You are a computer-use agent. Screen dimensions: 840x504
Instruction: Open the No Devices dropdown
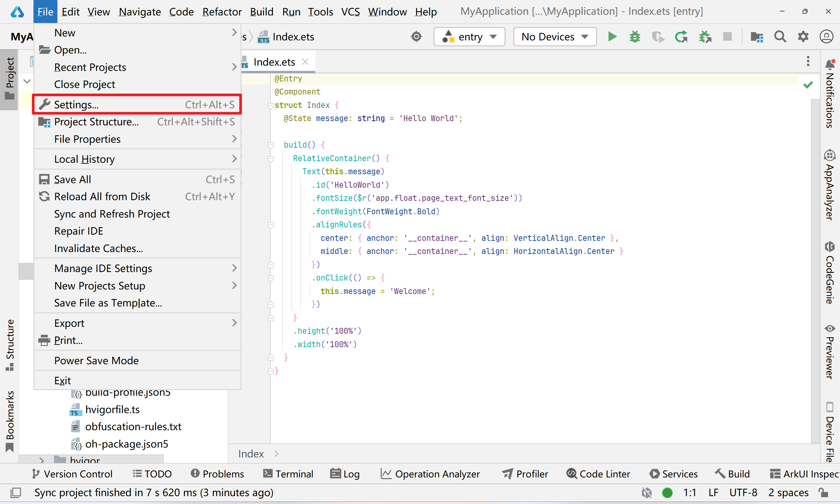555,36
